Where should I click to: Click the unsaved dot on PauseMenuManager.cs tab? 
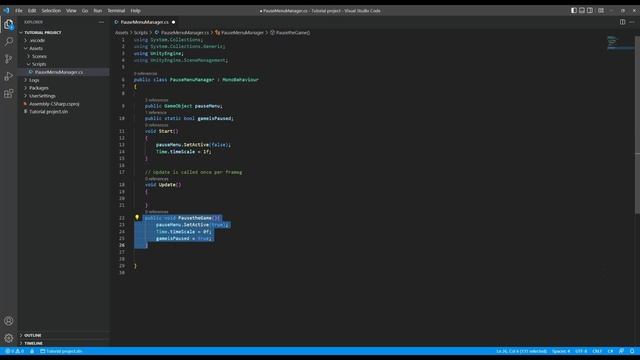pos(173,22)
